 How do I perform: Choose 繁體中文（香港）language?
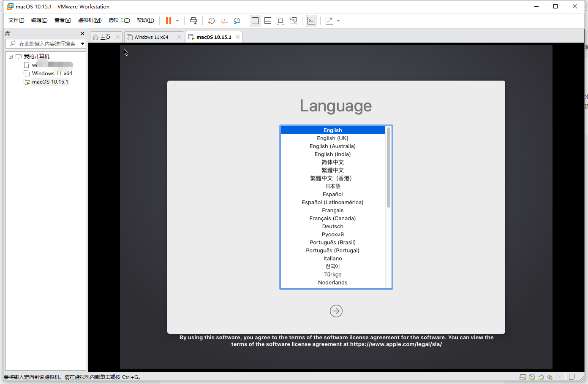[x=333, y=178]
